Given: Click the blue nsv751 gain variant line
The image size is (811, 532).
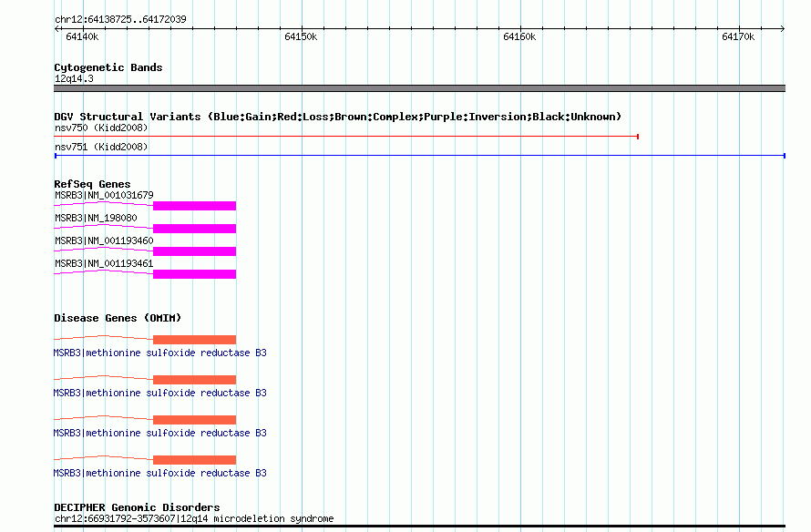Looking at the screenshot, I should pyautogui.click(x=420, y=156).
